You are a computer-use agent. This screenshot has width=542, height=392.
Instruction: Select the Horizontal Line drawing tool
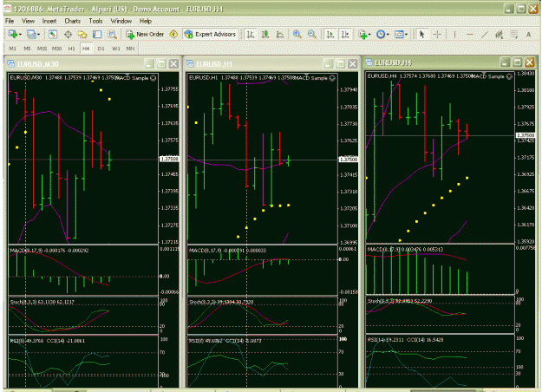pos(470,34)
